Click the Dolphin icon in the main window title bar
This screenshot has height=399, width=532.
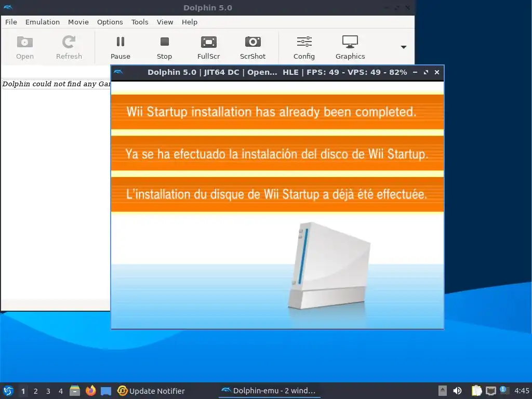[x=7, y=7]
